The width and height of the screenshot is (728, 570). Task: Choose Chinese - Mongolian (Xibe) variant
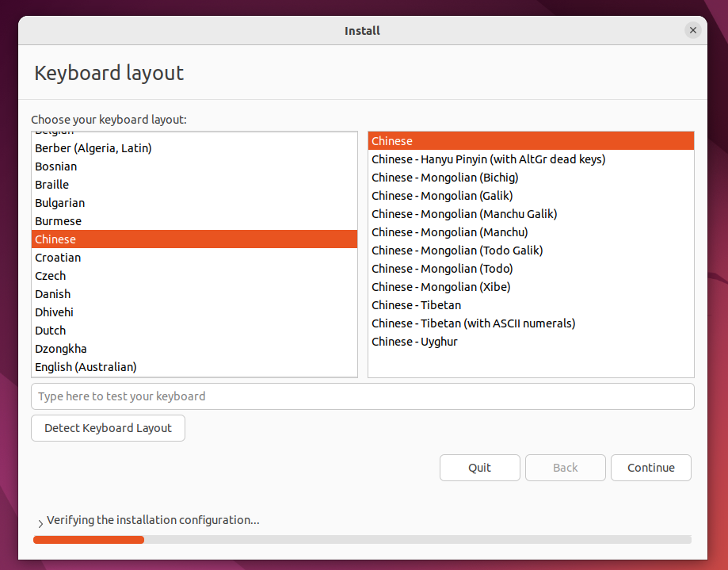531,287
